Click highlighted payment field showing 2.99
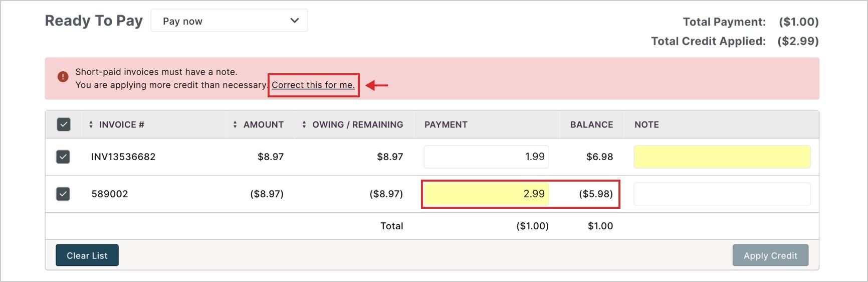The width and height of the screenshot is (868, 282). pos(486,194)
